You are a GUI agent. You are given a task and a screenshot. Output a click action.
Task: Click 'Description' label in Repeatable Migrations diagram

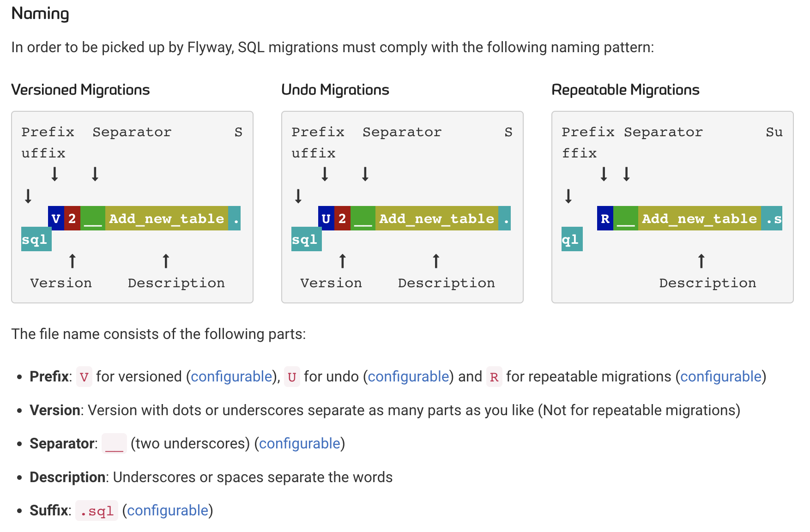(x=708, y=283)
